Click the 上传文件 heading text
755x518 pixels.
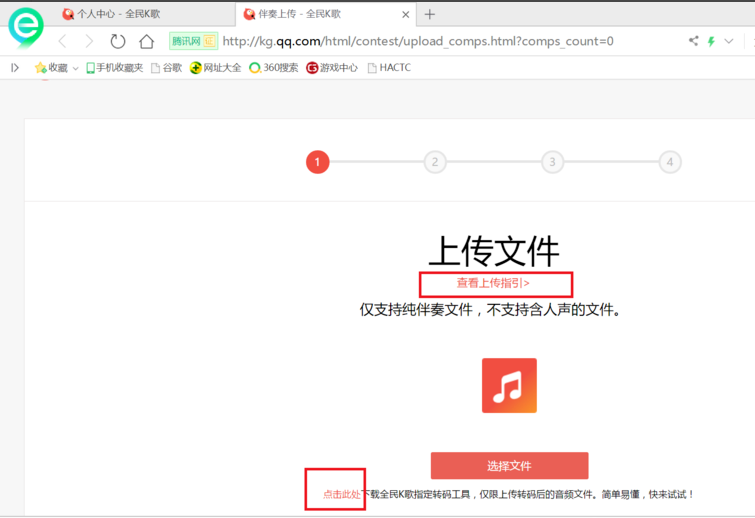[494, 251]
